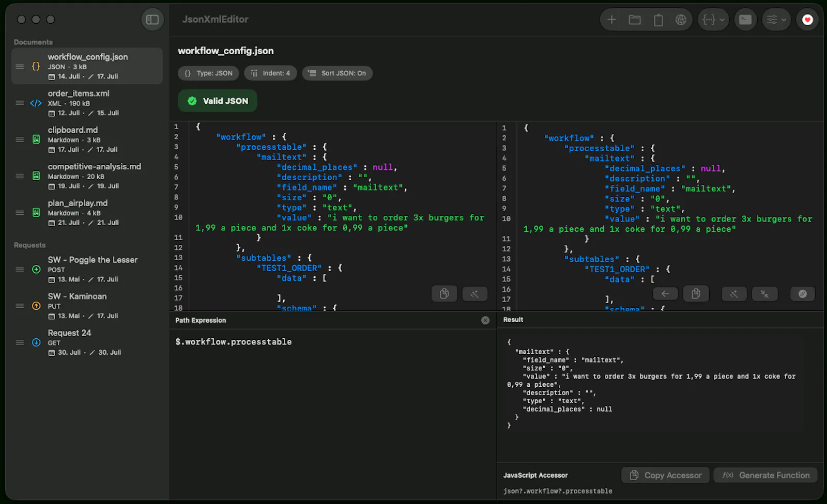The height and width of the screenshot is (504, 827).
Task: Click the json?.workflow?.processtable accessor text
Action: 558,491
